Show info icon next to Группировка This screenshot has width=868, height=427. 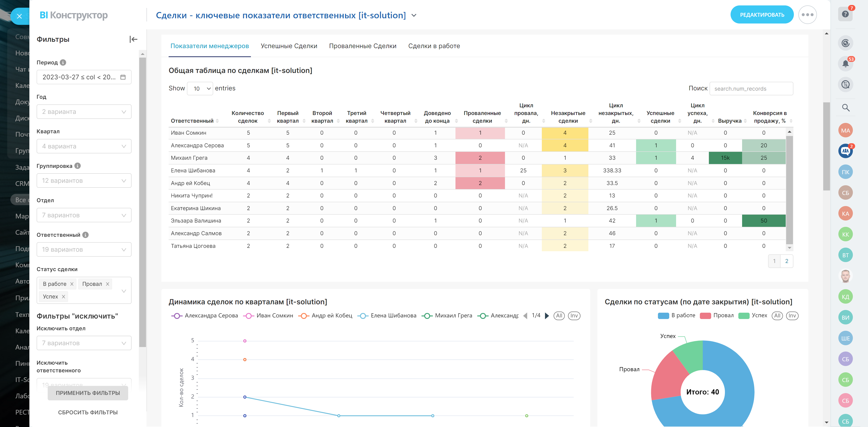(x=78, y=166)
